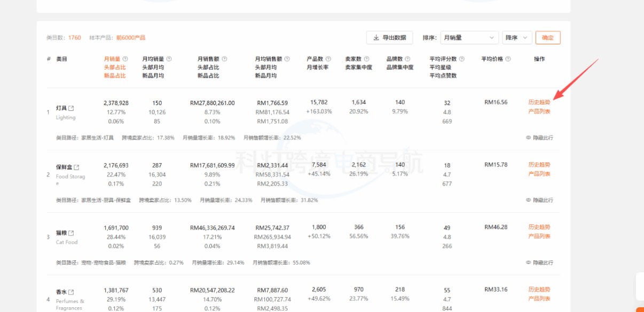Confirm sorting with the 确定 button
This screenshot has height=312, width=644.
pos(547,38)
